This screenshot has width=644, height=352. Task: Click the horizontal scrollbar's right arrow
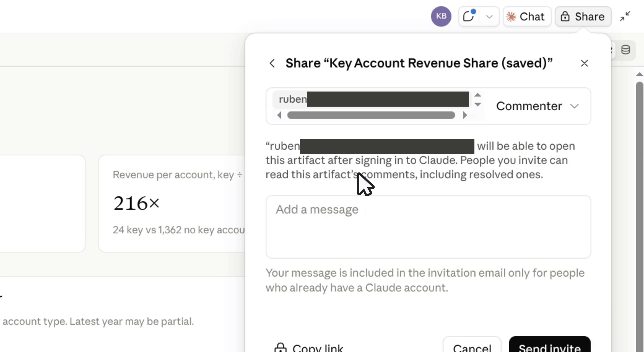(465, 115)
